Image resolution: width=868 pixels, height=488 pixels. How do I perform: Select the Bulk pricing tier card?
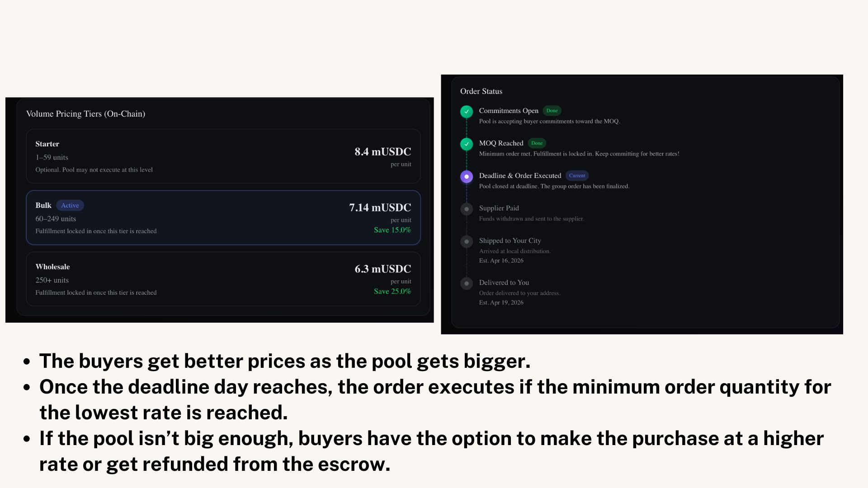pyautogui.click(x=223, y=218)
